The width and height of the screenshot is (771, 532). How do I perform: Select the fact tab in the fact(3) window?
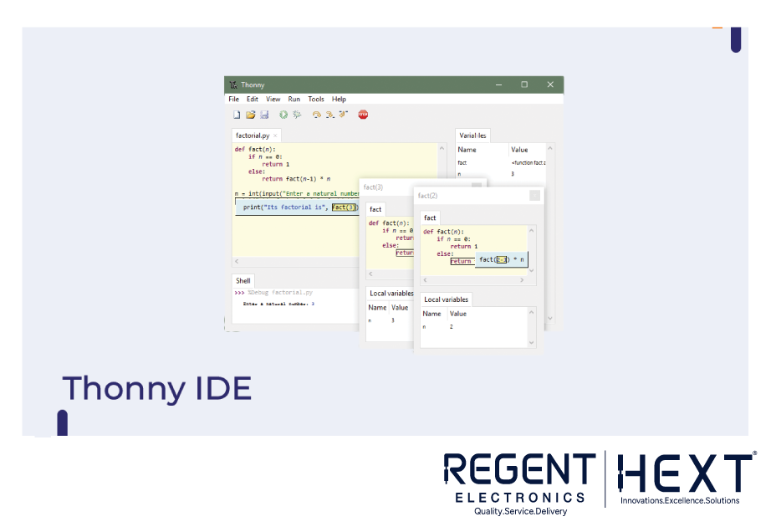point(375,209)
